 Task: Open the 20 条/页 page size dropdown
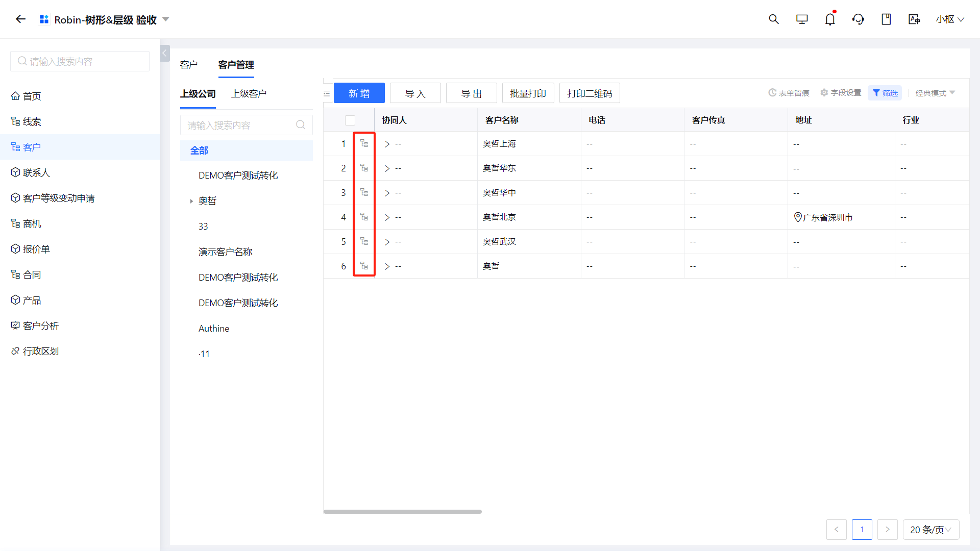tap(931, 530)
